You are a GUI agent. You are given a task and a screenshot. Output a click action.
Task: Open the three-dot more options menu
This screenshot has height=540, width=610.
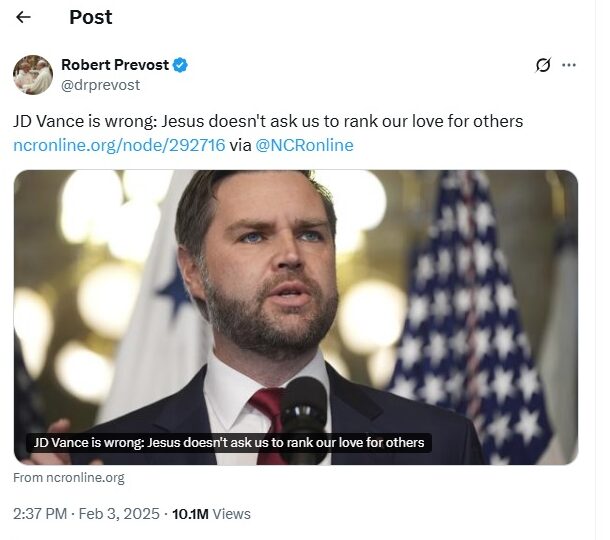click(x=569, y=65)
